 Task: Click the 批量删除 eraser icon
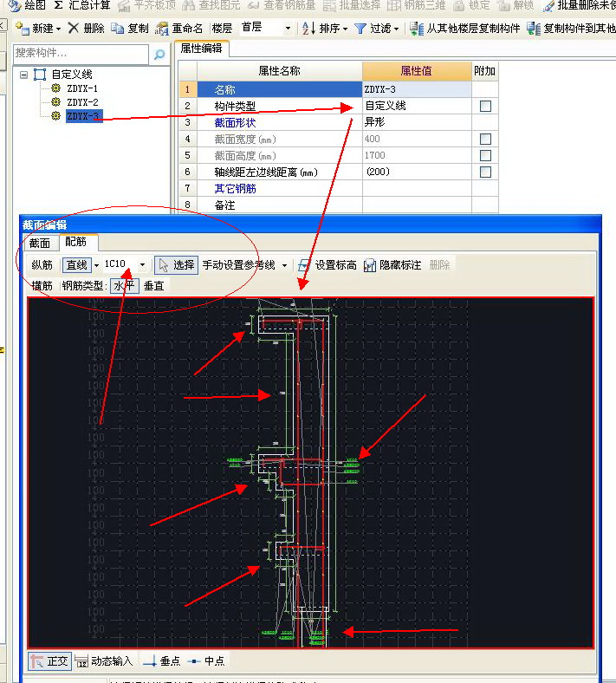pyautogui.click(x=549, y=6)
